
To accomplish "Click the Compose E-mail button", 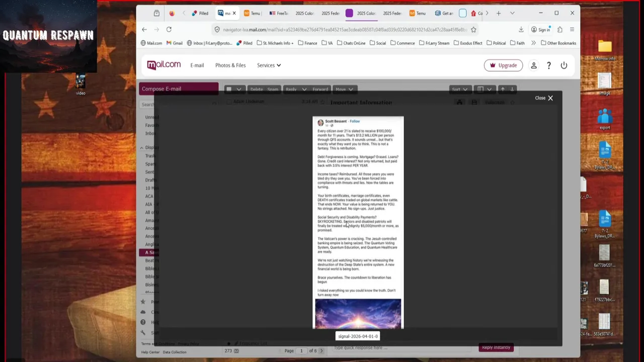I will (179, 89).
